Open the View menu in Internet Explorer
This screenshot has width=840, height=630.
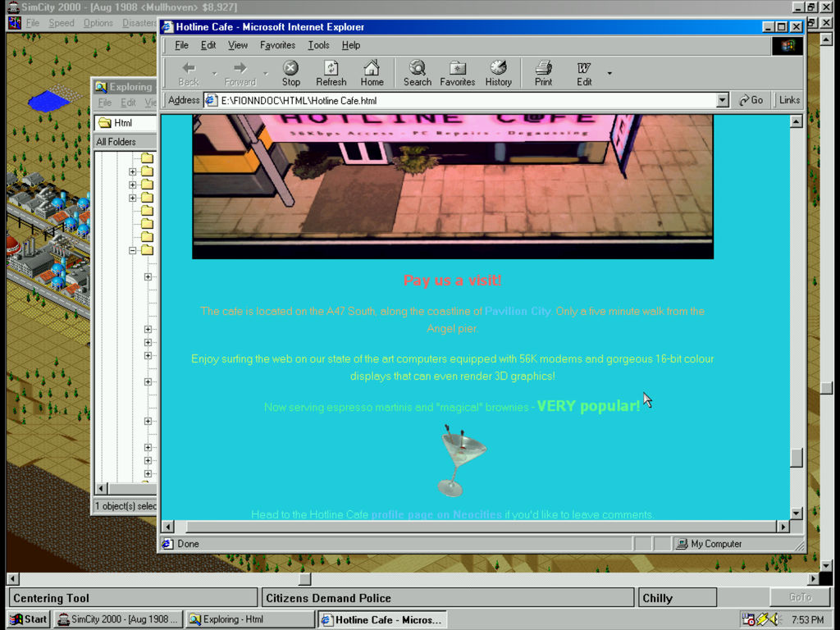pos(237,46)
